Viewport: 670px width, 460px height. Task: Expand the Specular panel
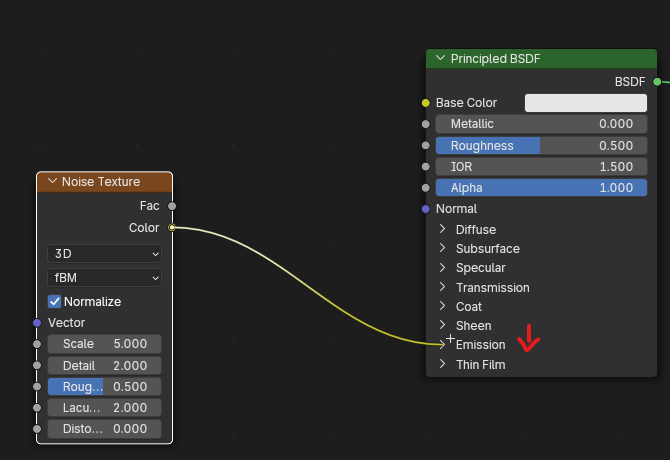click(442, 267)
